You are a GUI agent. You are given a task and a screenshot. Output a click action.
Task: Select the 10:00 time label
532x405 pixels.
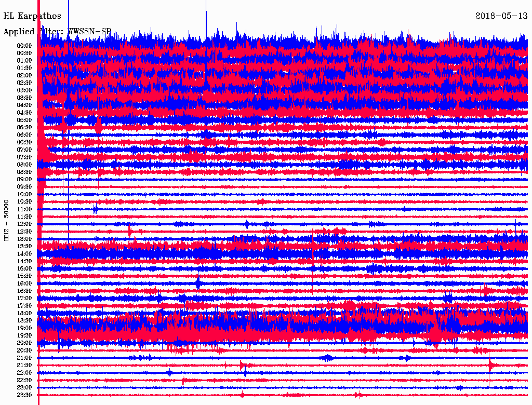(24, 194)
